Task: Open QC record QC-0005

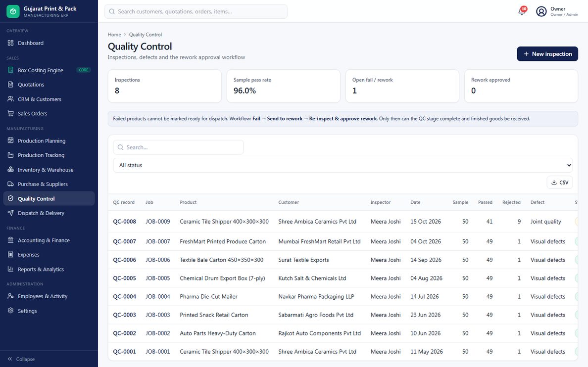Action: [125, 278]
